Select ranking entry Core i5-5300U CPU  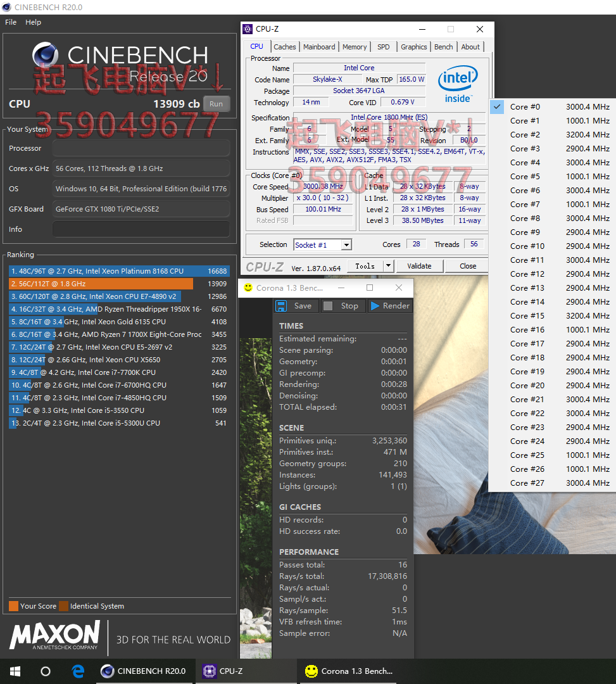click(118, 422)
